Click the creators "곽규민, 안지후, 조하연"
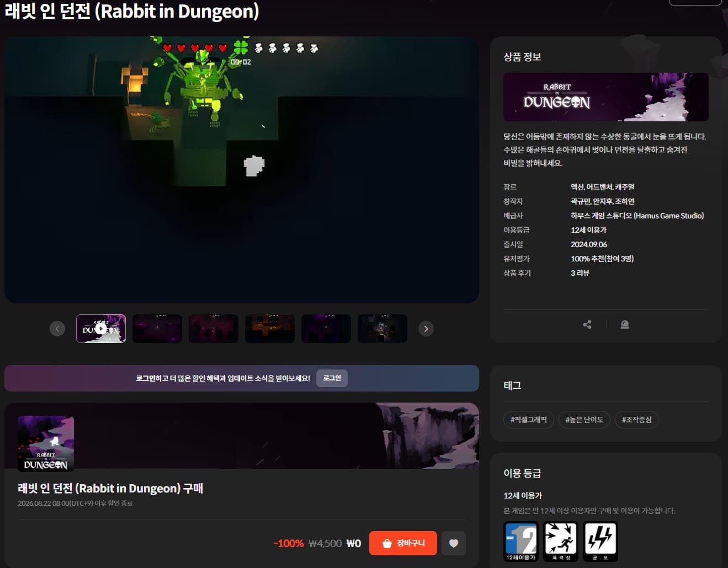The width and height of the screenshot is (728, 568). point(603,201)
